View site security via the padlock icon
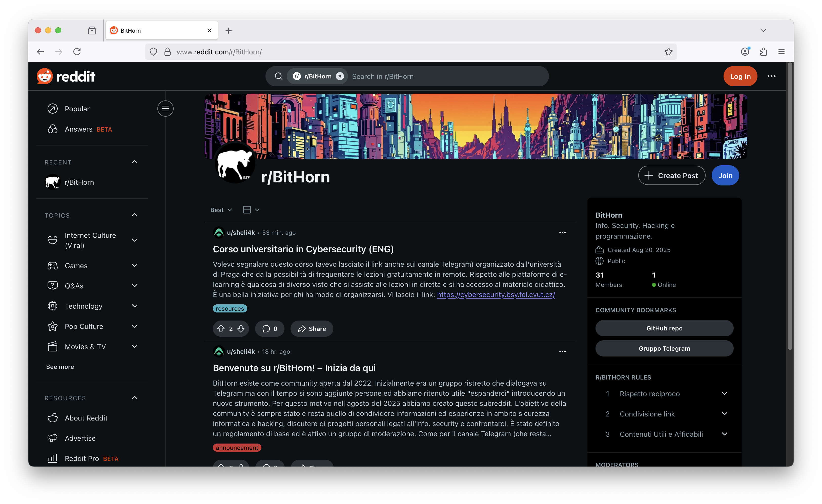822x504 pixels. pos(168,52)
